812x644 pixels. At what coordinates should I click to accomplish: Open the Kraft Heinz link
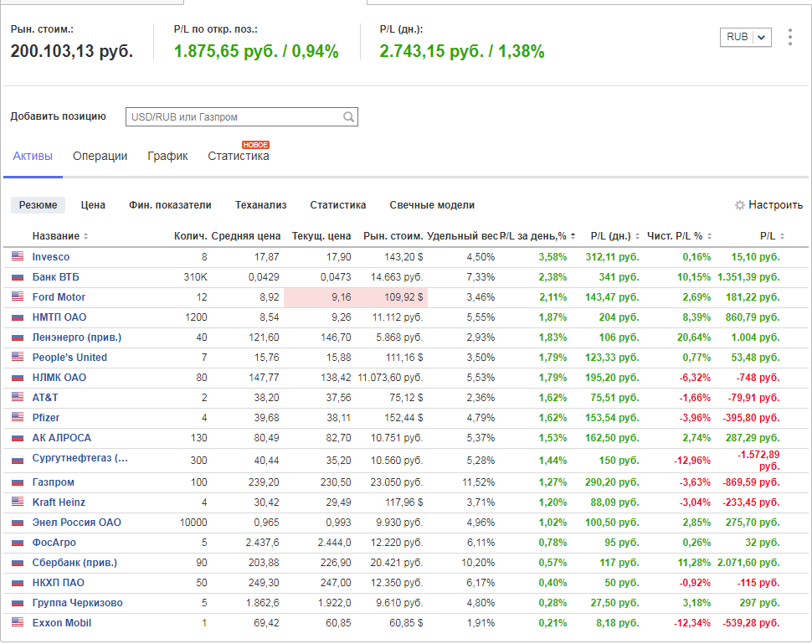(59, 502)
